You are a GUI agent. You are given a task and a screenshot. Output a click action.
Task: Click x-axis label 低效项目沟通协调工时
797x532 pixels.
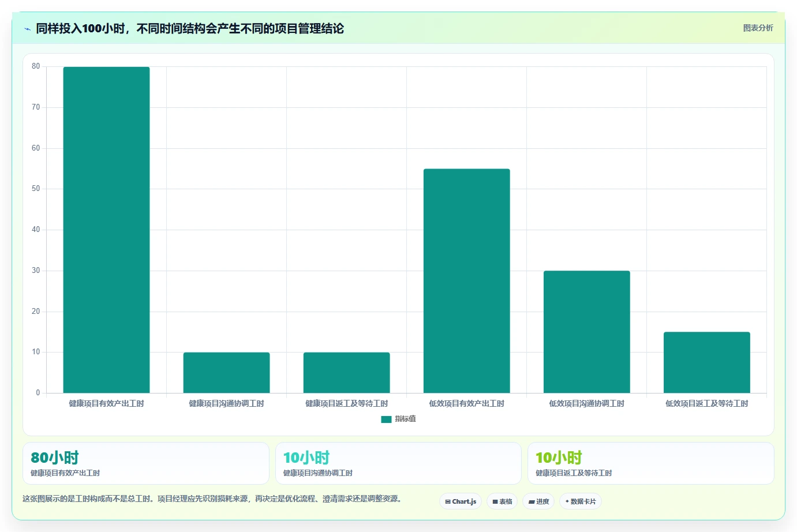coord(586,403)
